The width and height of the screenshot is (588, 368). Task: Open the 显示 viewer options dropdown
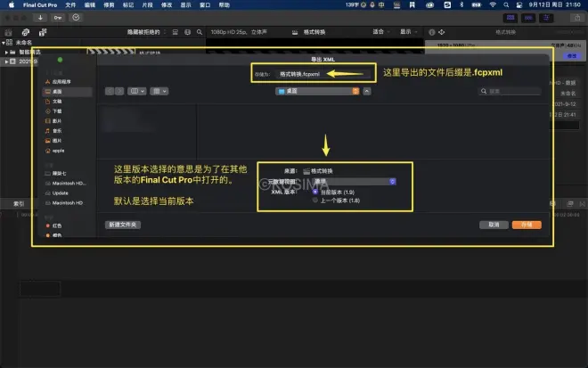click(x=408, y=32)
